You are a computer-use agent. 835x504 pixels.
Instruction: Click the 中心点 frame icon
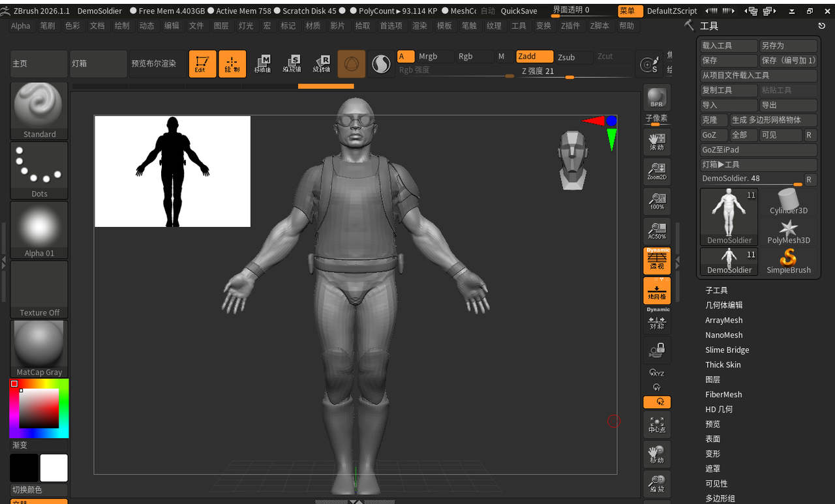(656, 424)
